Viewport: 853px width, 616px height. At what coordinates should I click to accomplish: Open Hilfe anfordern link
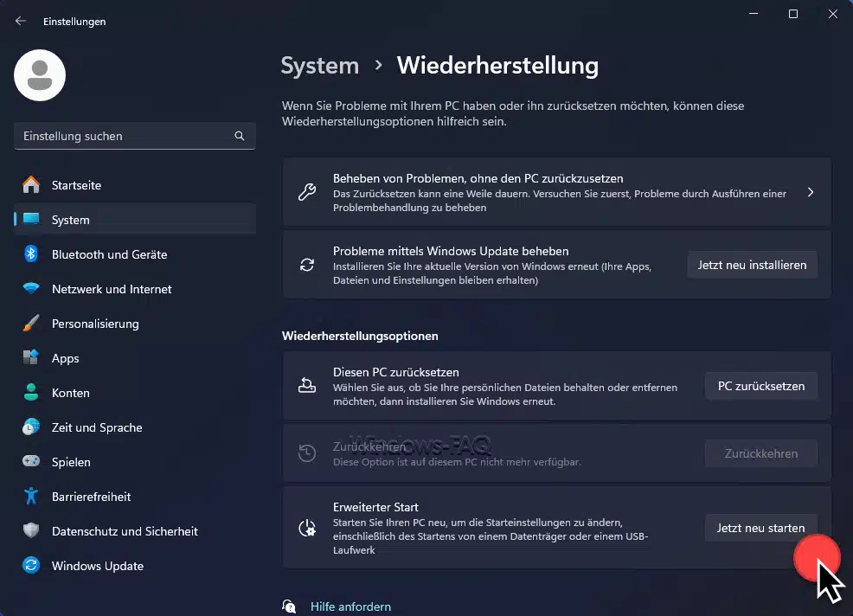(350, 606)
